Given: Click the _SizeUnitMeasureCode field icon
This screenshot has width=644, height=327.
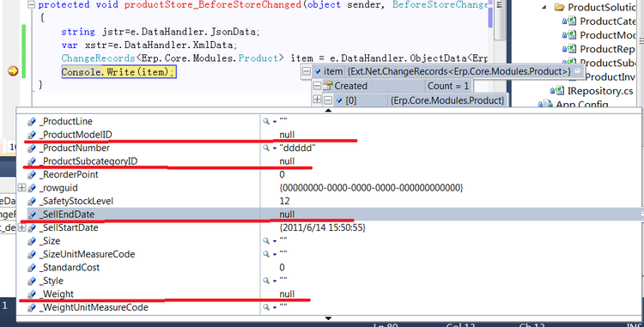Looking at the screenshot, I should click(x=32, y=254).
